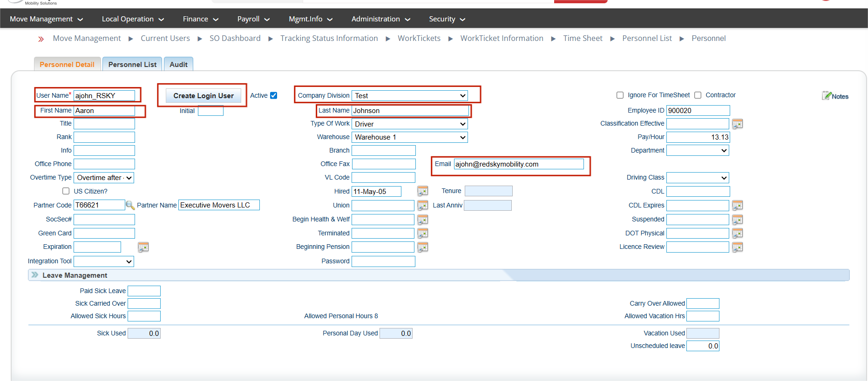The image size is (868, 381).
Task: Go to Tracking Status Information breadcrumb
Action: [x=329, y=38]
